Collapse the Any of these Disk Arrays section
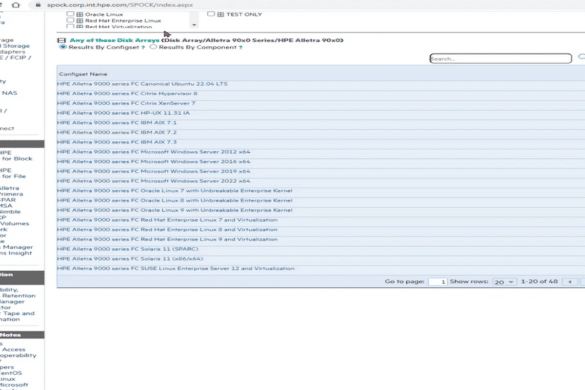Screen dimensions: 585x390 [61, 40]
